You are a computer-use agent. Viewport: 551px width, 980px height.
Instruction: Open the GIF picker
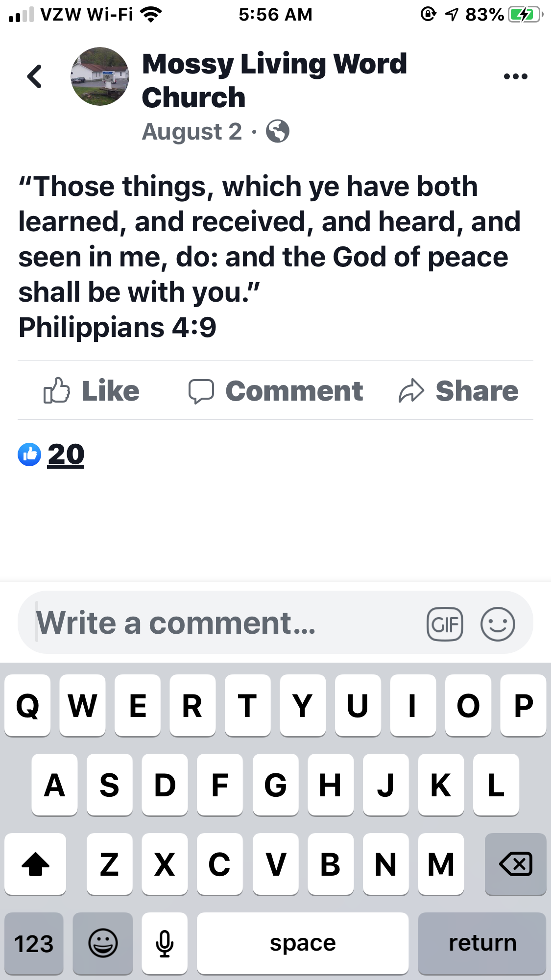coord(445,624)
